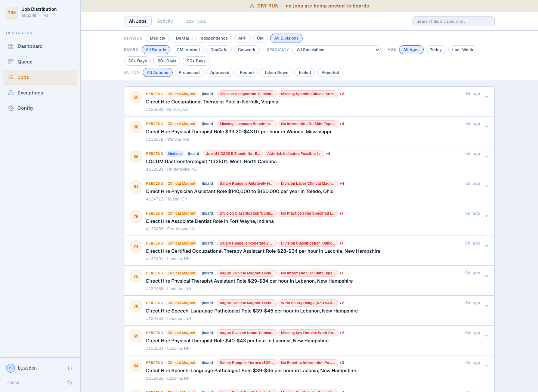
Task: Show only Rejected action jobs
Action: [x=330, y=72]
